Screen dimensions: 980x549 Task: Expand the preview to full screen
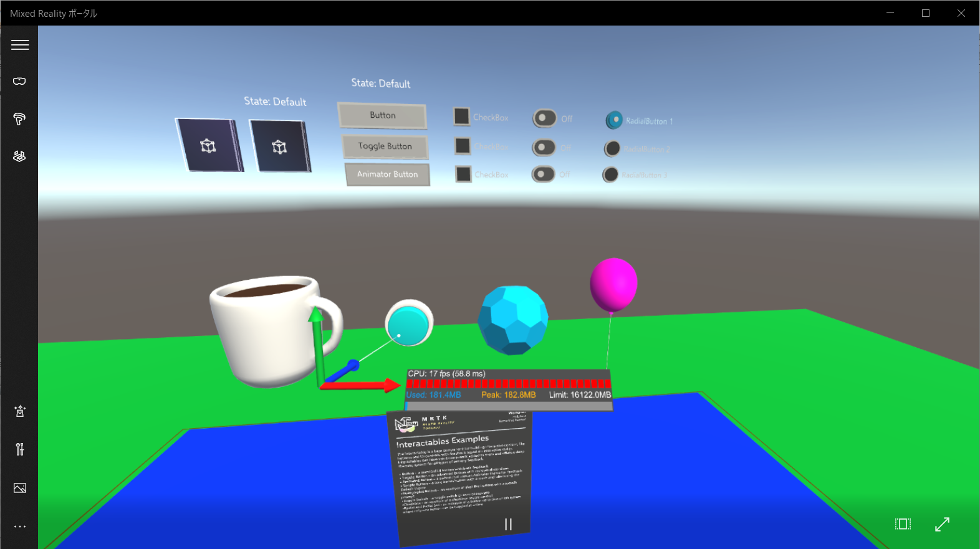pos(942,524)
